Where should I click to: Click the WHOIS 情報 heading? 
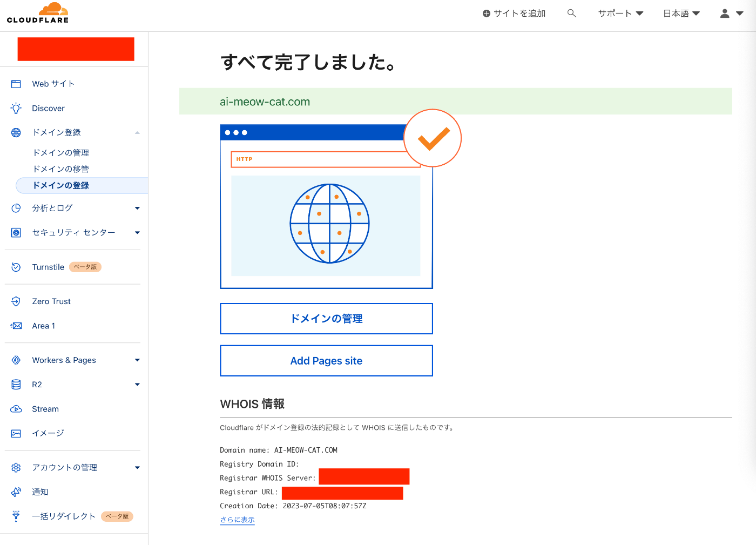[x=252, y=404]
